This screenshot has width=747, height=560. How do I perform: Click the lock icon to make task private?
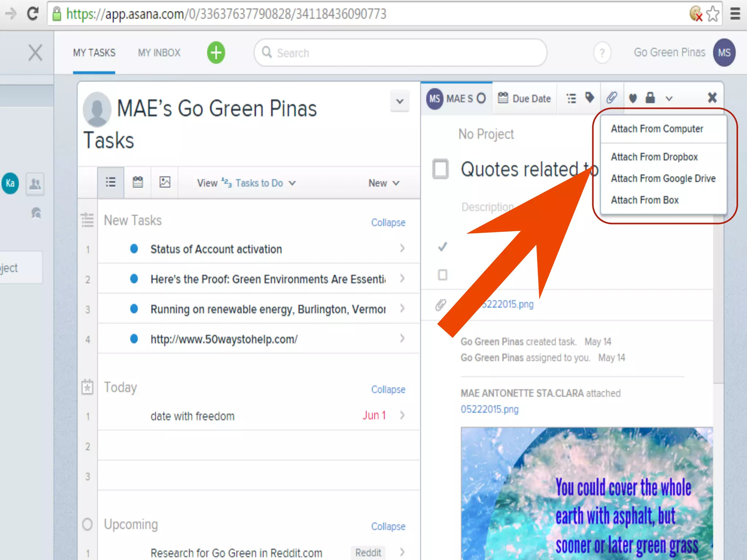point(650,98)
